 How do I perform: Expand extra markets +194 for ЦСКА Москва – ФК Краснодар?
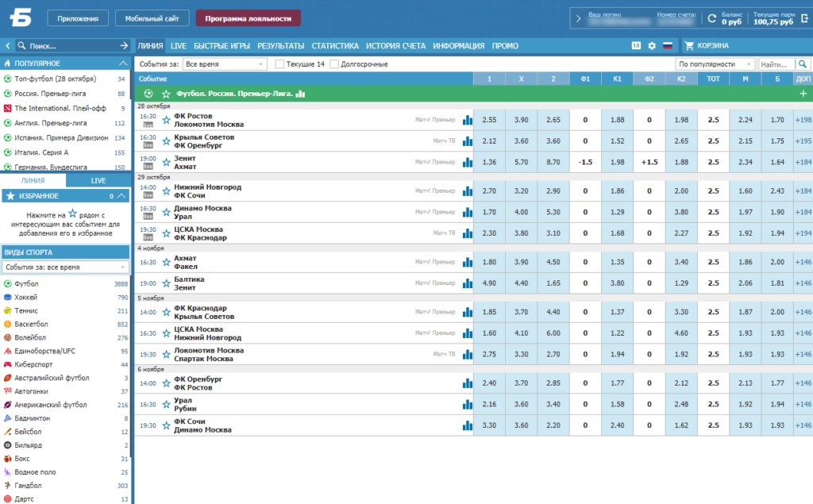click(x=803, y=233)
